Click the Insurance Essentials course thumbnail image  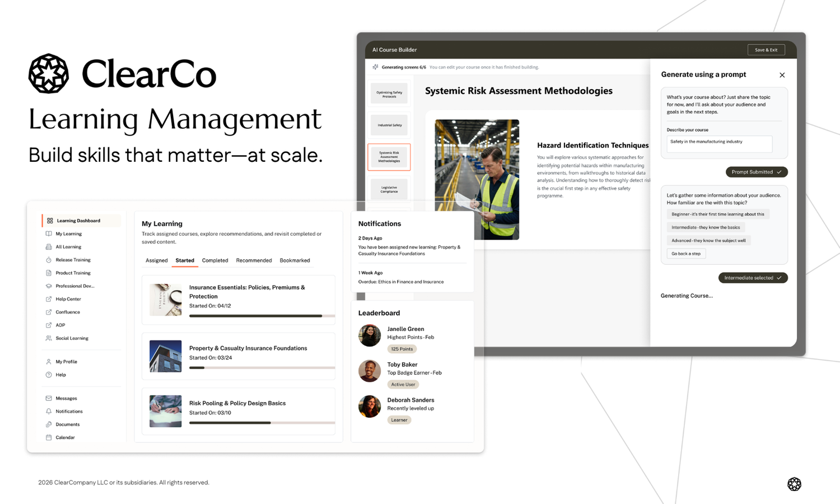(x=166, y=300)
